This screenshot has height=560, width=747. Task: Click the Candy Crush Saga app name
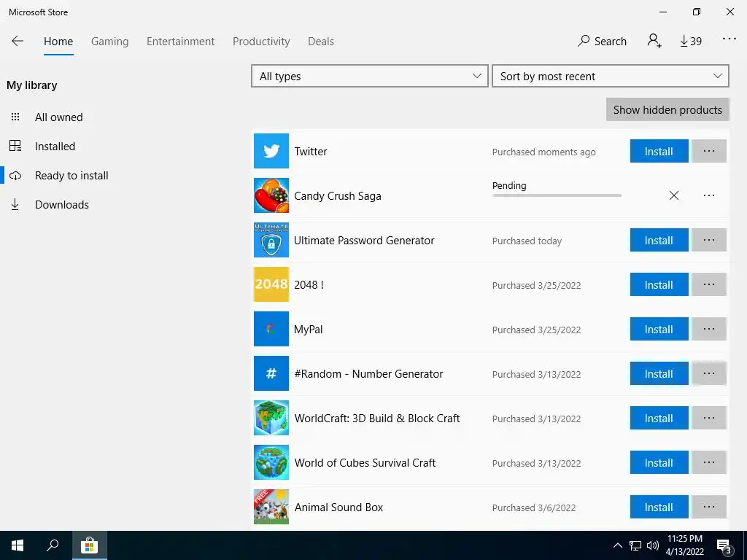337,195
